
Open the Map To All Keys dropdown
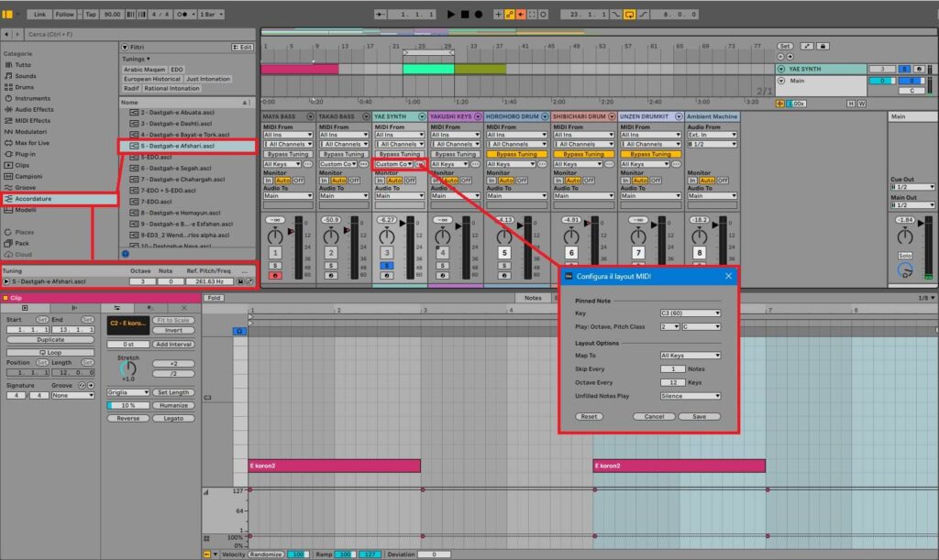coord(689,355)
